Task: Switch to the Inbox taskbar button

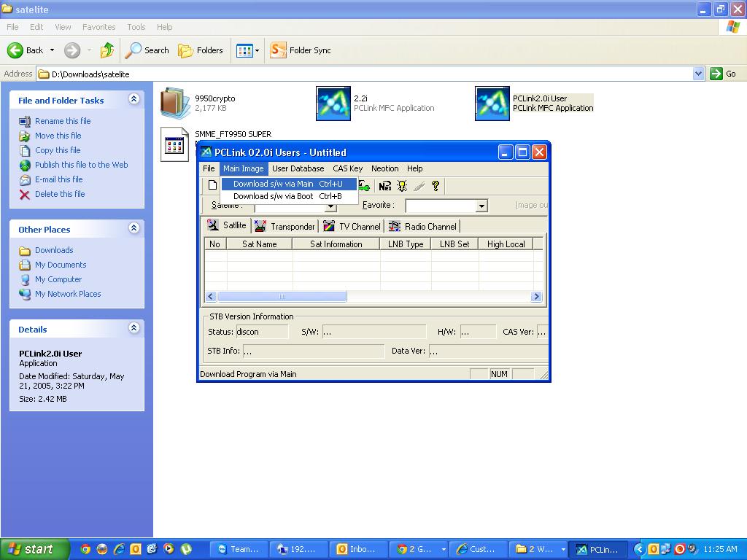Action: (x=358, y=550)
